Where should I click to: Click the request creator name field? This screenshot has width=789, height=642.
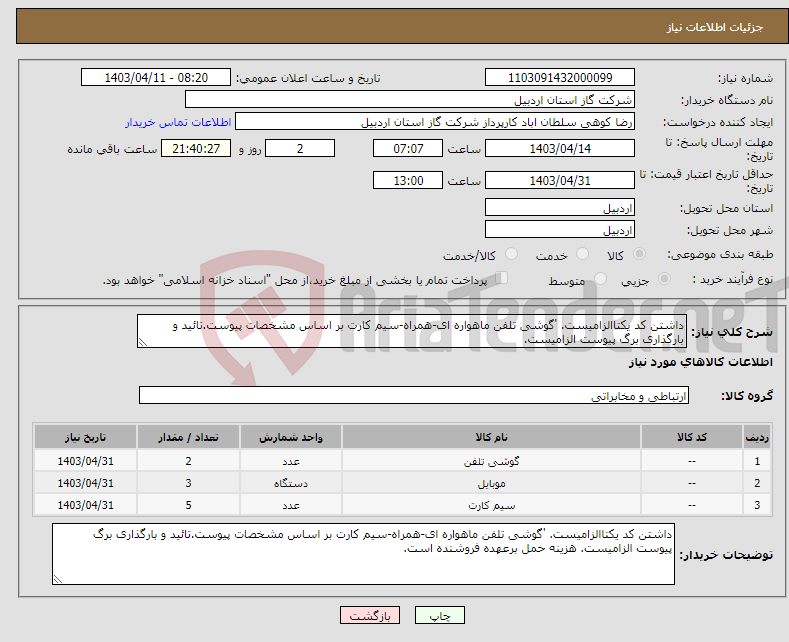(435, 122)
